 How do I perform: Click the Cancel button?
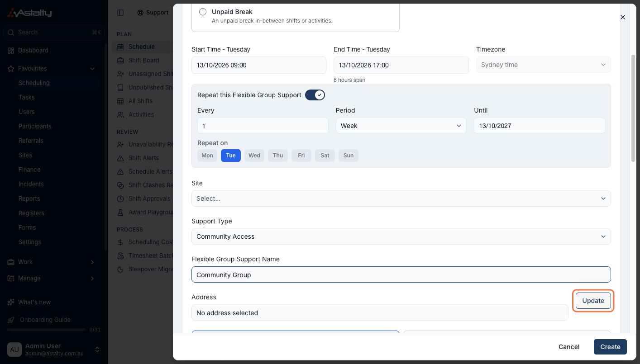[569, 347]
